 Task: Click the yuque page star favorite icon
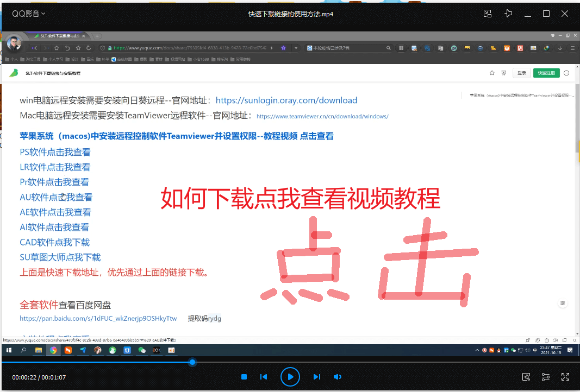tap(492, 73)
